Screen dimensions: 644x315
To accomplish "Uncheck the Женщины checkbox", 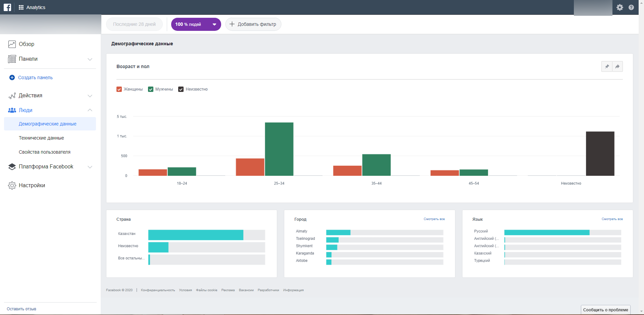I will (x=119, y=89).
